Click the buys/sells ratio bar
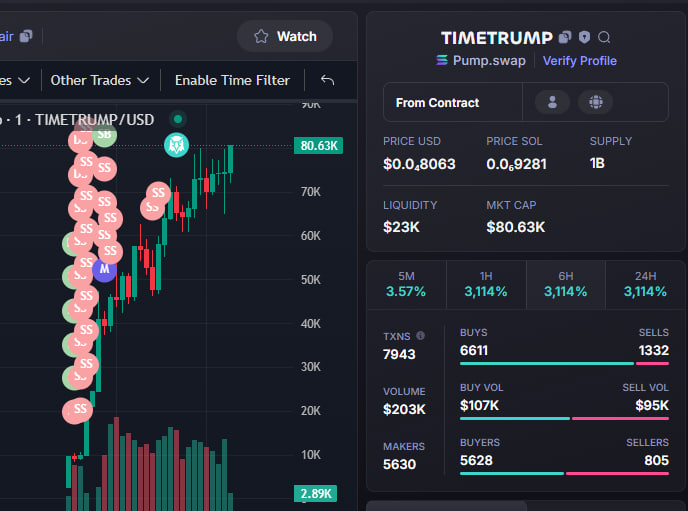 click(x=564, y=364)
